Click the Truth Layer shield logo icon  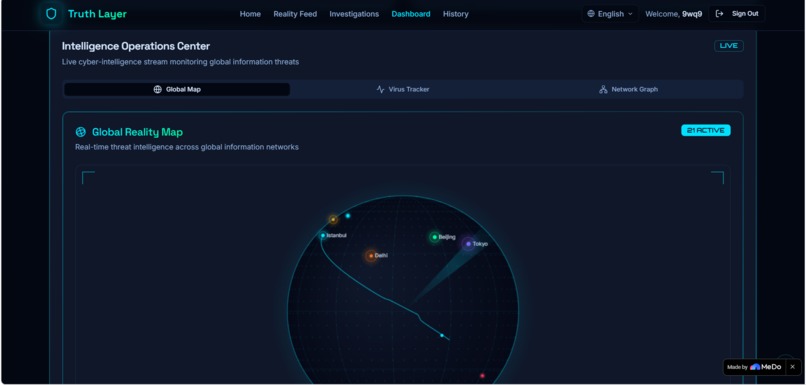point(51,14)
